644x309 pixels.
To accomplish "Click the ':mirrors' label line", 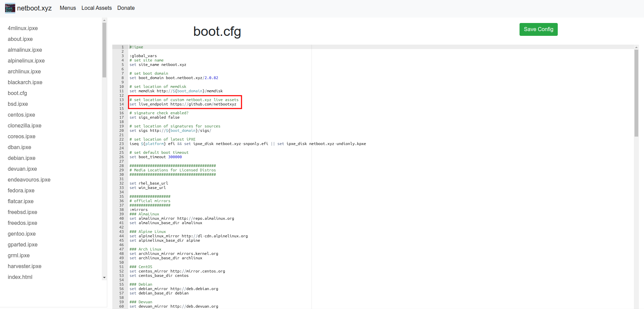I will click(139, 210).
